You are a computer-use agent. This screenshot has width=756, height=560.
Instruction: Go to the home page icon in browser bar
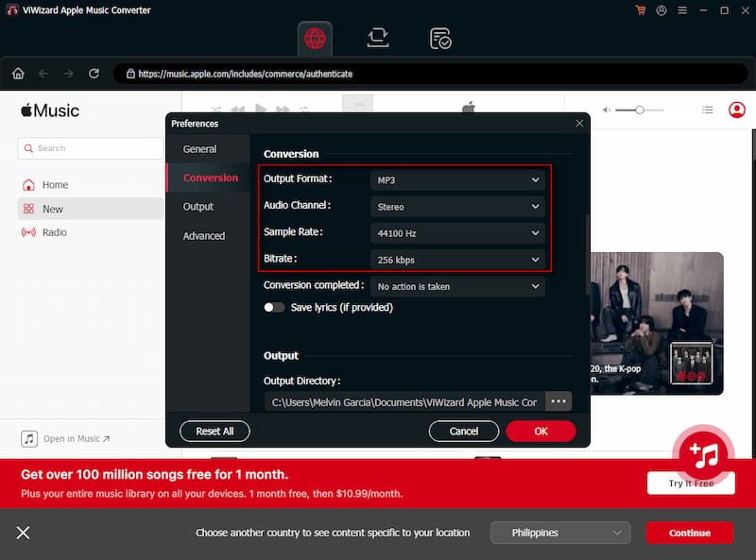pyautogui.click(x=18, y=74)
